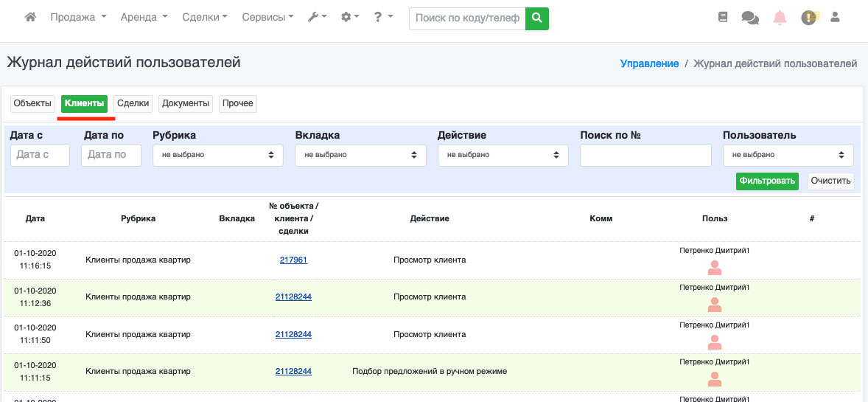Expand the Вкладка dropdown filter
The width and height of the screenshot is (868, 402).
tap(360, 155)
